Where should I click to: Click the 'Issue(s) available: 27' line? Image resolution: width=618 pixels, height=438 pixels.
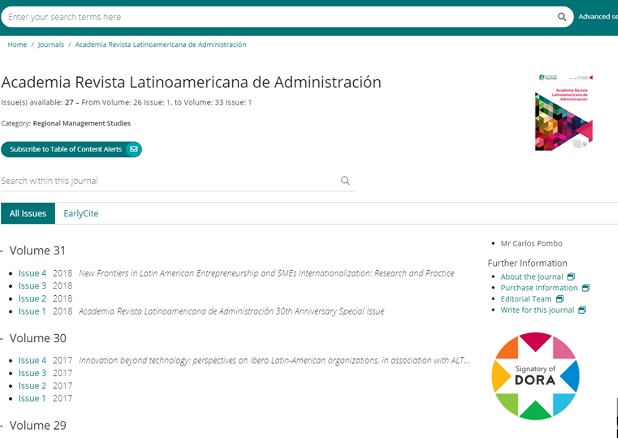[x=126, y=103]
